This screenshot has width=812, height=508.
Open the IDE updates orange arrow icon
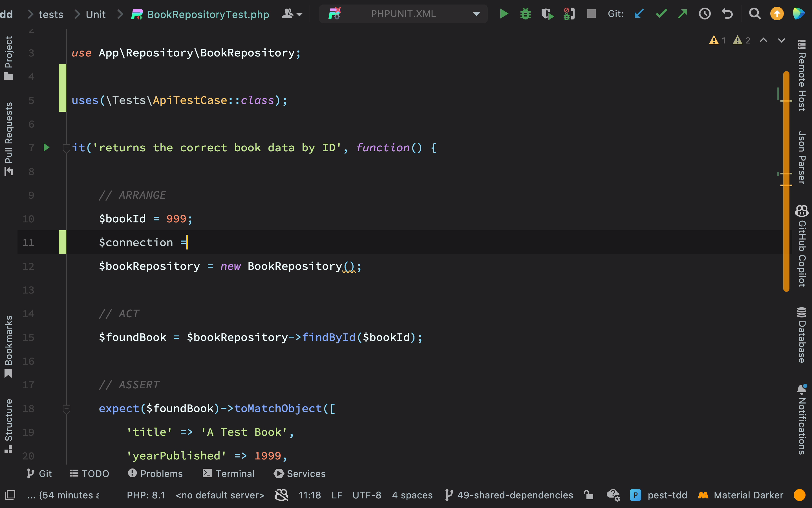[777, 14]
